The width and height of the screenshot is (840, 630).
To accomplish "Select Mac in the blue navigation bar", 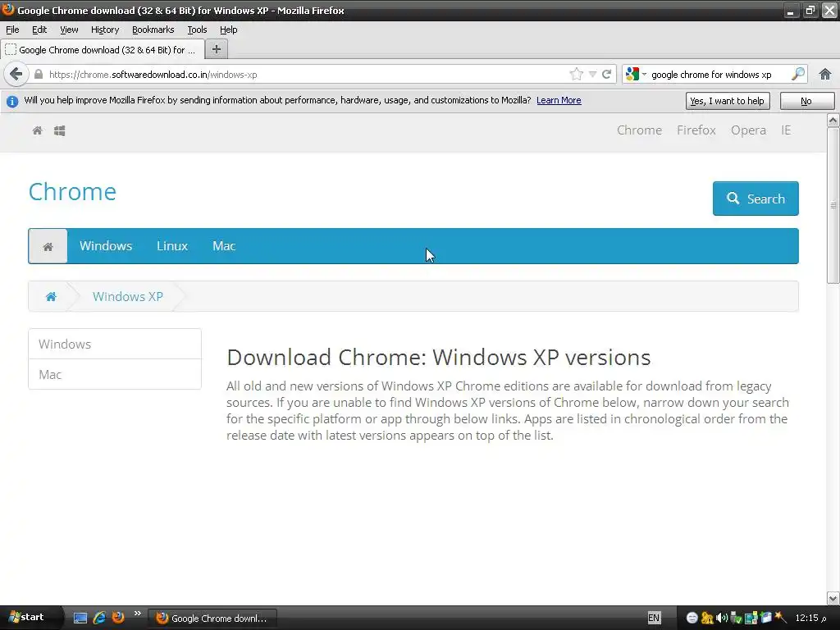I will (x=224, y=246).
